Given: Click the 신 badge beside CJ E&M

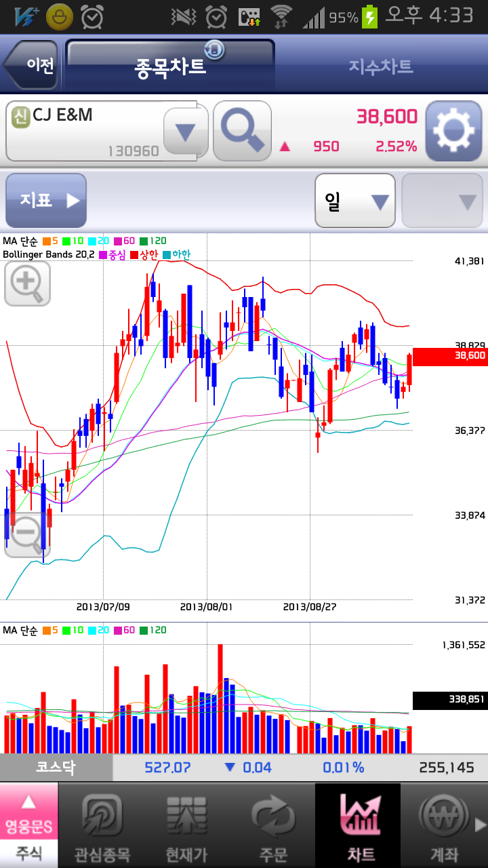Looking at the screenshot, I should [x=20, y=117].
